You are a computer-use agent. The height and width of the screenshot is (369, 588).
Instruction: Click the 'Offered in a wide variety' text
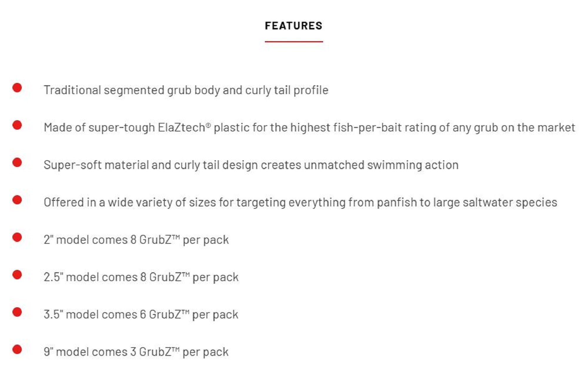pyautogui.click(x=300, y=202)
